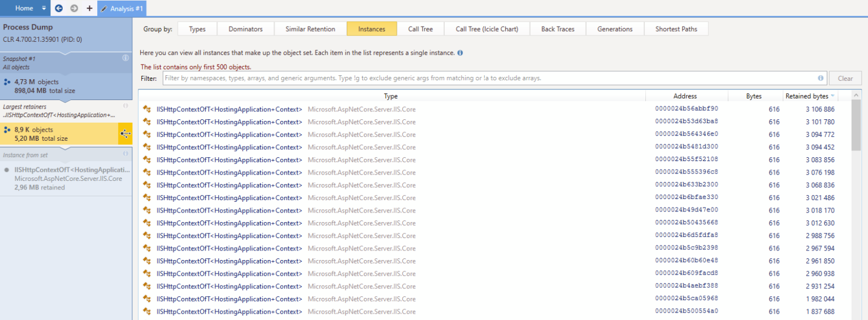Click the plus icon to add analysis
The height and width of the screenshot is (320, 868).
89,8
